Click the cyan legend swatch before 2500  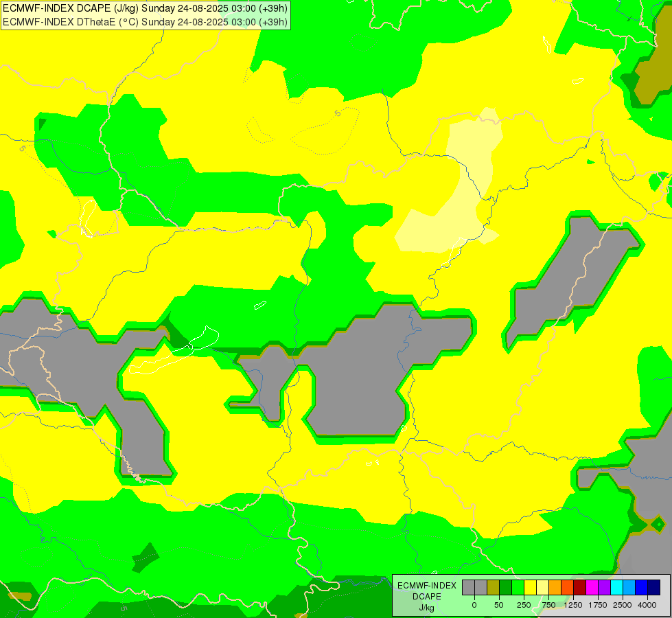[616, 588]
